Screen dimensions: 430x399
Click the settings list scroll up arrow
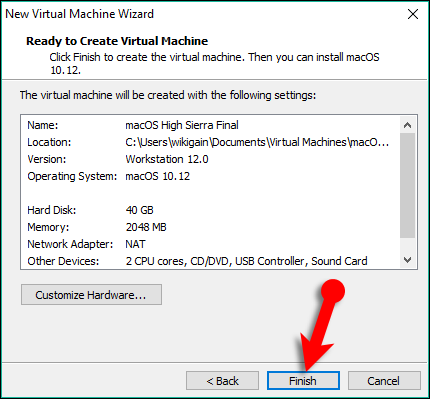click(407, 125)
